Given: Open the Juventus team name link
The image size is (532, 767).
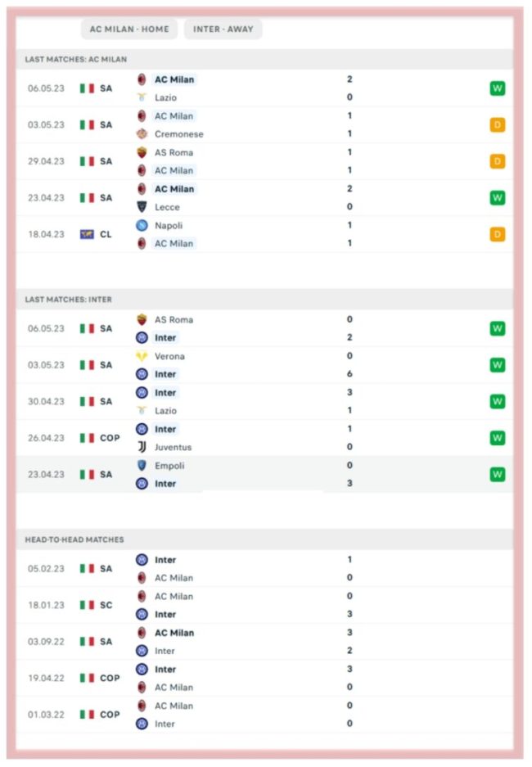Looking at the screenshot, I should pos(173,447).
